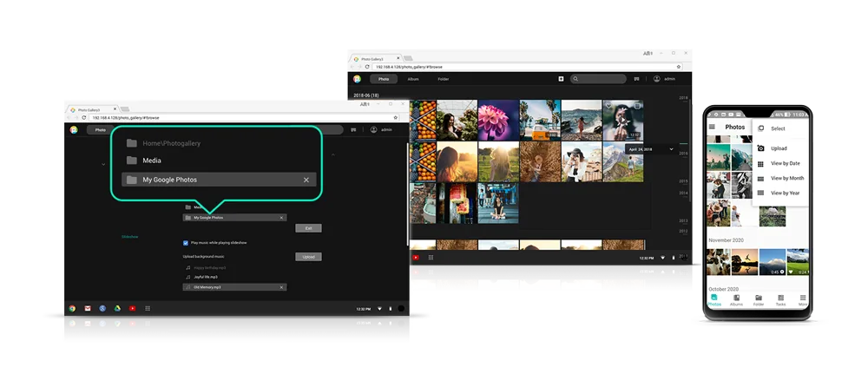Screen dimensions: 868x387
Task: Open Slideshow settings link in left window
Action: 130,237
